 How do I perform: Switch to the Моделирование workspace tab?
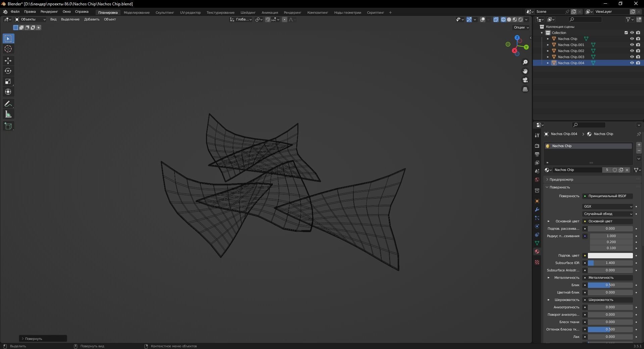coord(137,13)
